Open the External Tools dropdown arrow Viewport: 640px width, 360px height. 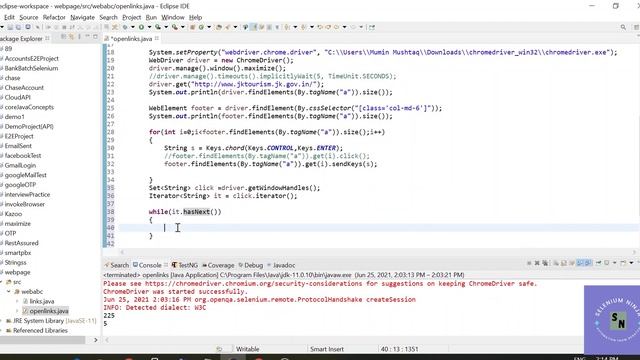182,27
